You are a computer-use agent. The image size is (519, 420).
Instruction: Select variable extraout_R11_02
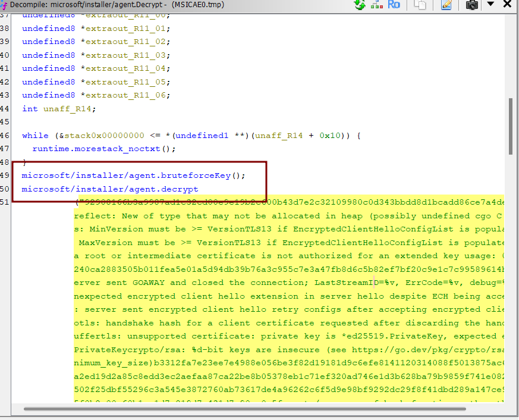125,42
